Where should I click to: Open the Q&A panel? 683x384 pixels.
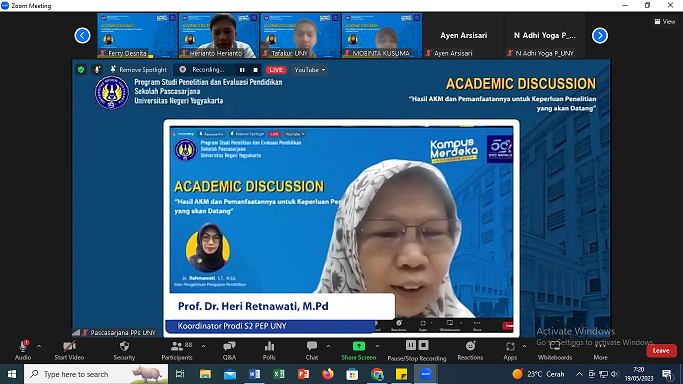pos(229,350)
